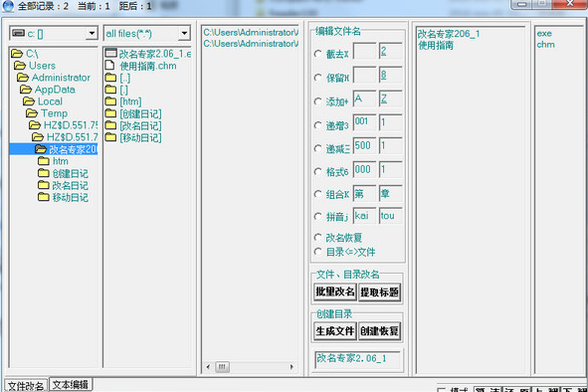
Task: Select the 递增3 radio option
Action: point(318,125)
